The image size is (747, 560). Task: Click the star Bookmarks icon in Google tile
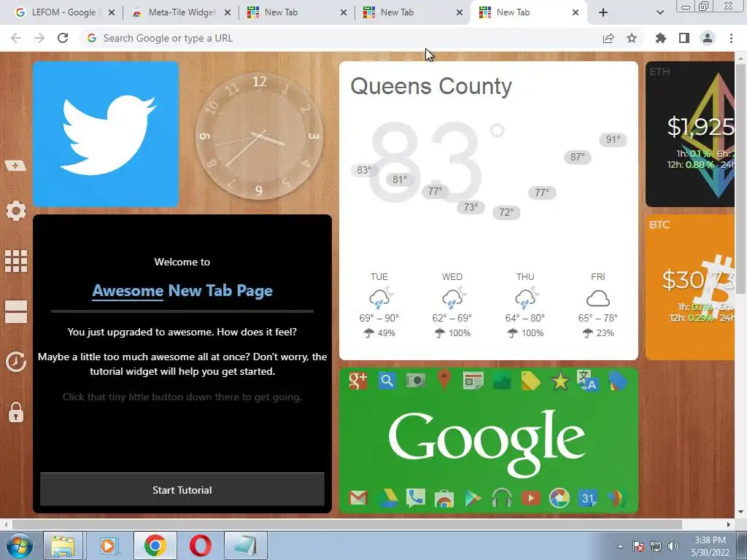(x=560, y=381)
